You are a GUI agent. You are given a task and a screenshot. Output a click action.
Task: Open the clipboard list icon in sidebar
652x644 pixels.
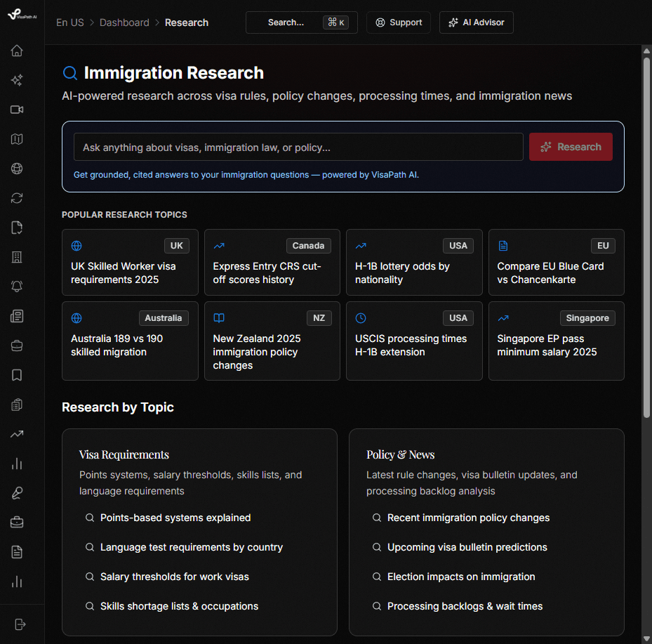pos(17,405)
